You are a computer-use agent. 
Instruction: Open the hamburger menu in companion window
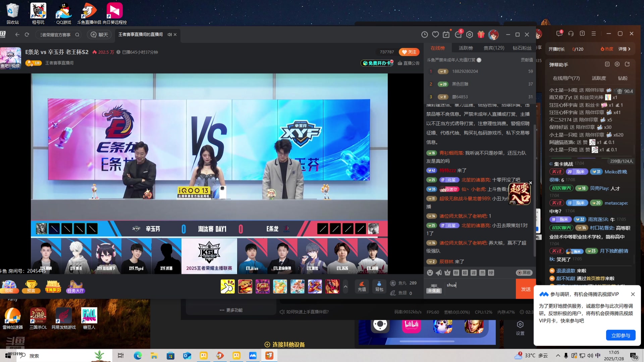[x=594, y=34]
